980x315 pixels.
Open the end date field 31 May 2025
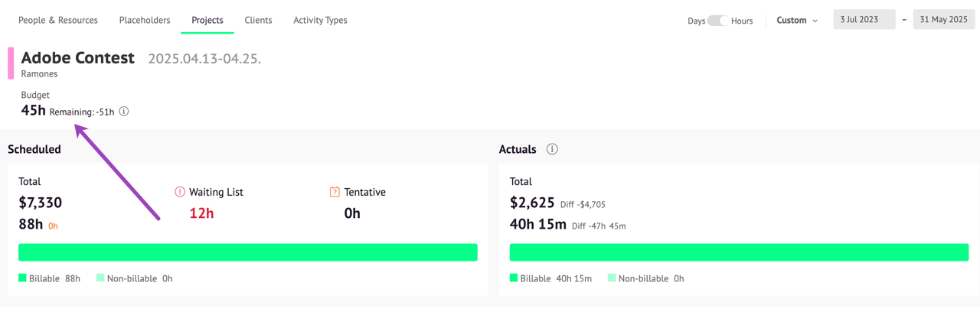point(943,20)
